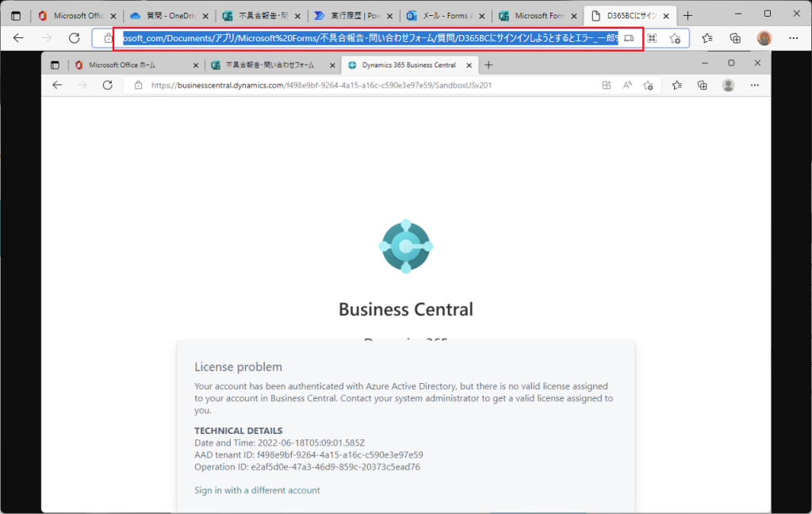The height and width of the screenshot is (514, 812).
Task: Reload the inner Business Central browser page
Action: tap(107, 85)
